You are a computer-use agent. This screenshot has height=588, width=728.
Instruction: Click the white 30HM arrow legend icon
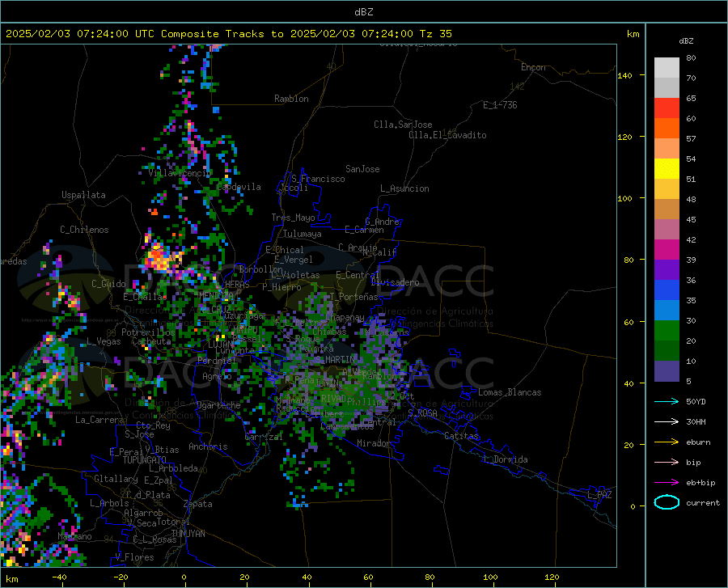point(667,422)
